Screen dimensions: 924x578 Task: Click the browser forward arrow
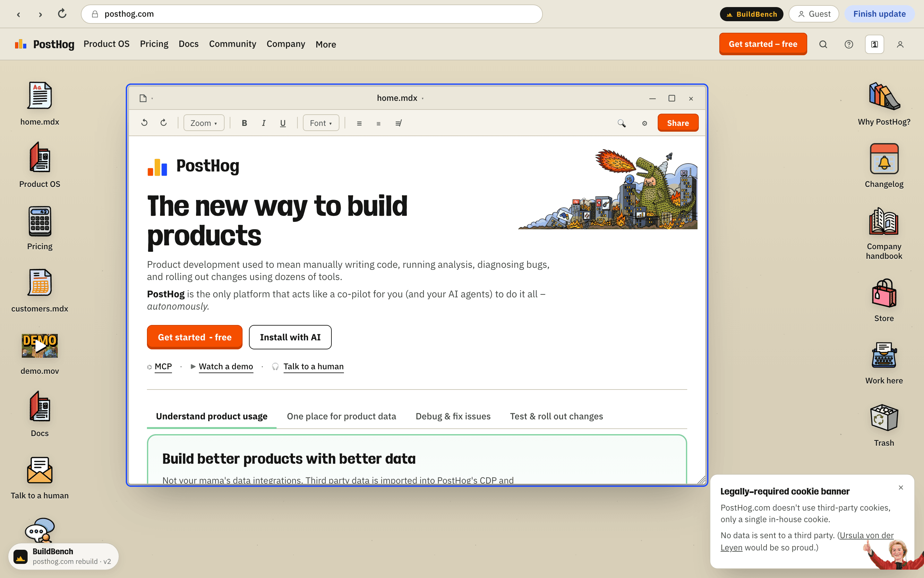(x=40, y=14)
